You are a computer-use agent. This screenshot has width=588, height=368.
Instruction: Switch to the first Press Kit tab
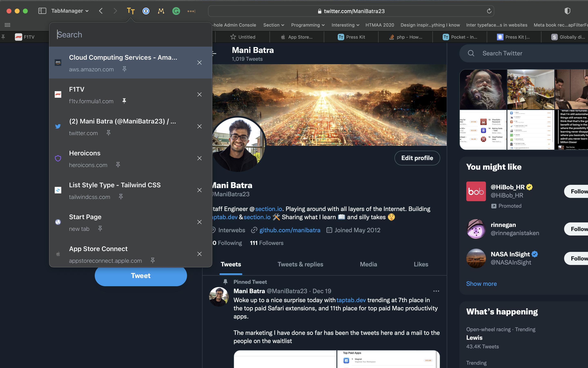point(351,37)
